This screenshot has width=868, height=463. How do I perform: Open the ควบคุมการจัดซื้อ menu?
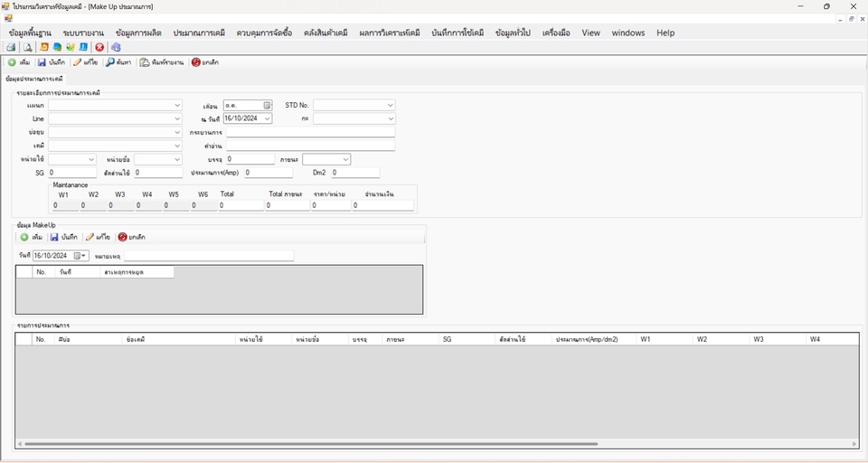[264, 33]
